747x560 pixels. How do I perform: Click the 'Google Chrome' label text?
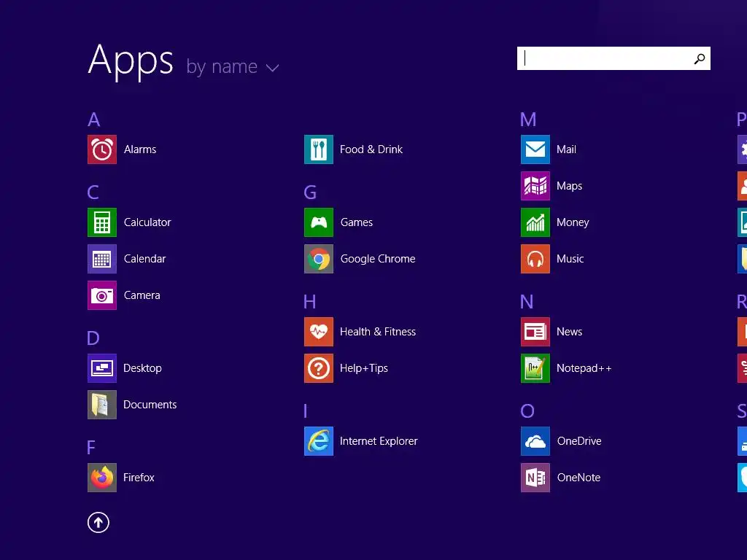[378, 259]
